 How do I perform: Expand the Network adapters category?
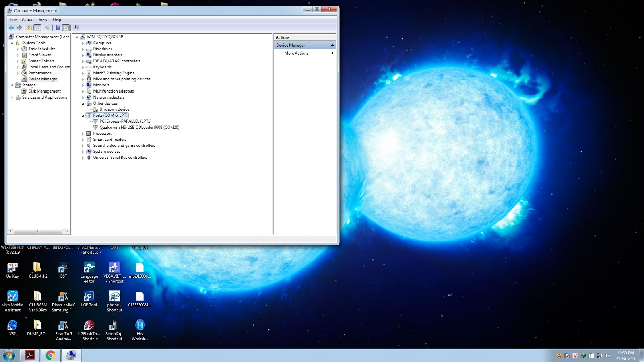tap(83, 97)
